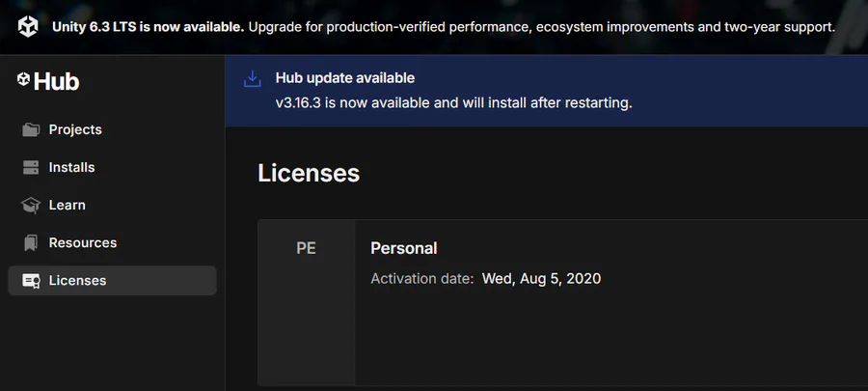Viewport: 868px width, 391px height.
Task: Click the activation date Wed, Aug 5, 2020
Action: [541, 279]
